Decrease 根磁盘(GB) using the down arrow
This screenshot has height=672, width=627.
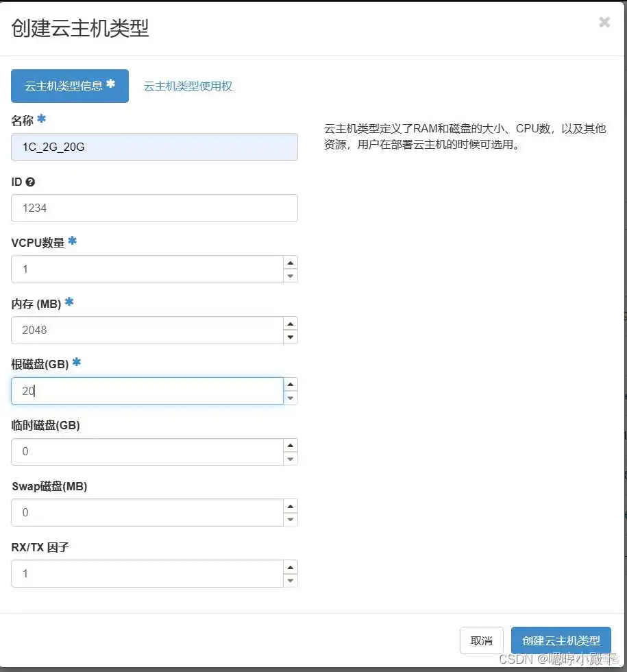tap(290, 398)
